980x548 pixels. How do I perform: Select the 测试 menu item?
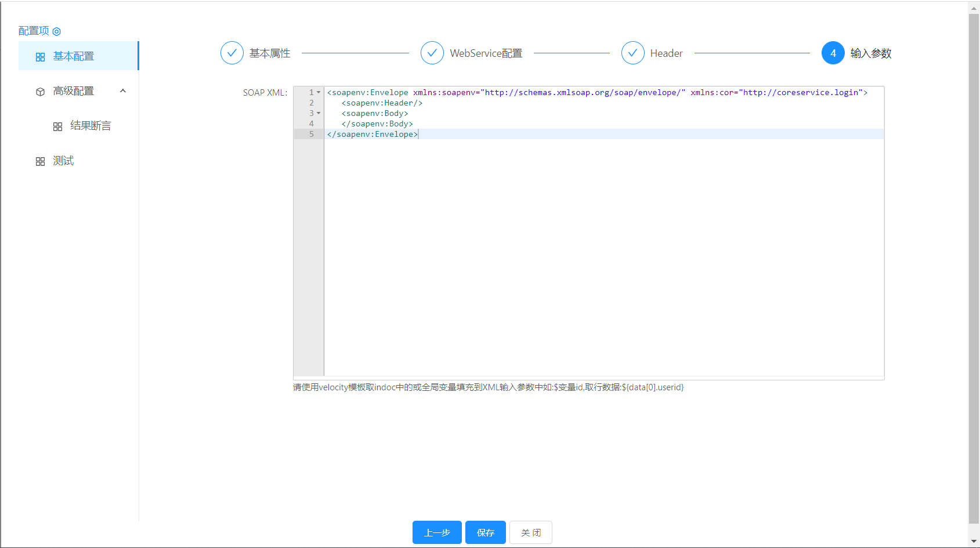pos(63,161)
